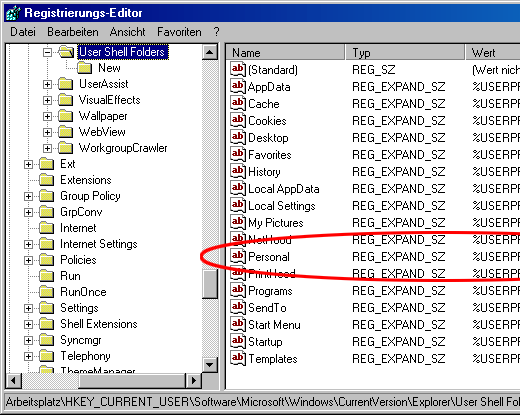Click the string icon beside (Standard)
This screenshot has width=520, height=415.
238,69
